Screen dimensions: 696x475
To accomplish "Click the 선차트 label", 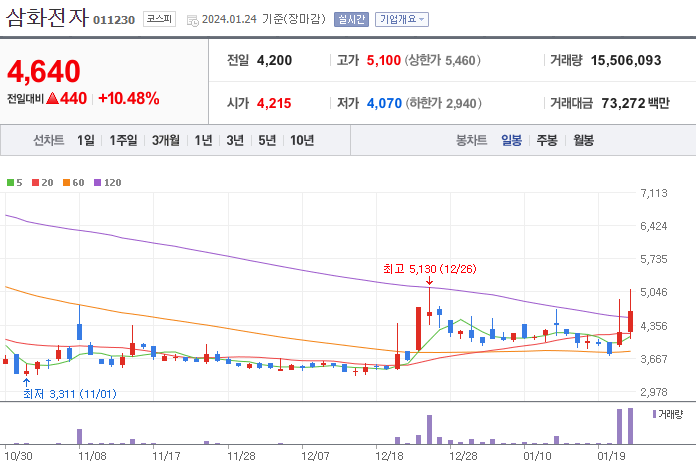I will [49, 140].
